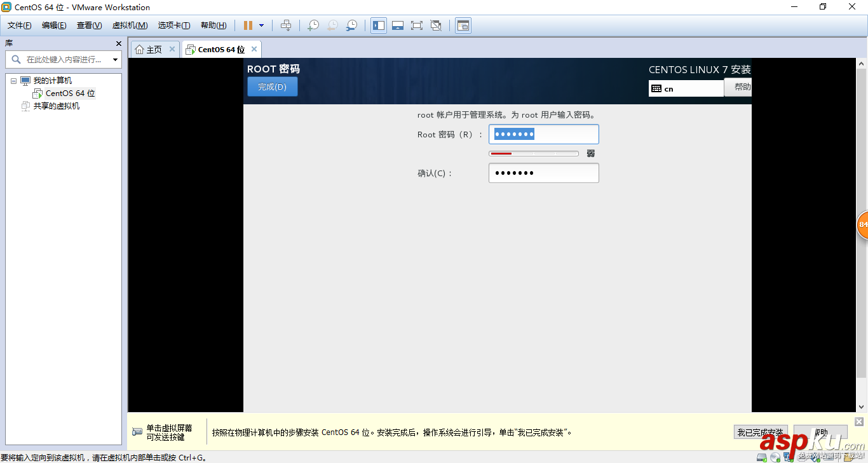Click the keyboard icon in the hint bar
The image size is (868, 463).
pos(137,432)
